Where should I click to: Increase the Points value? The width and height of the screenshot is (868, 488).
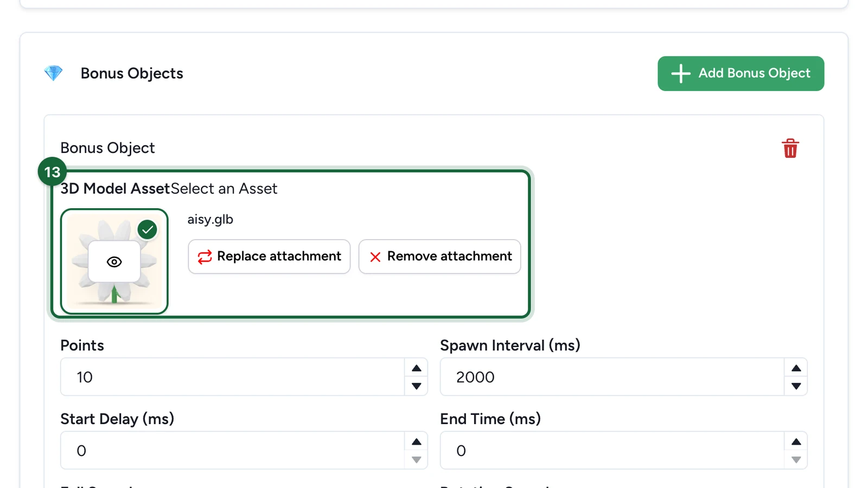tap(416, 368)
